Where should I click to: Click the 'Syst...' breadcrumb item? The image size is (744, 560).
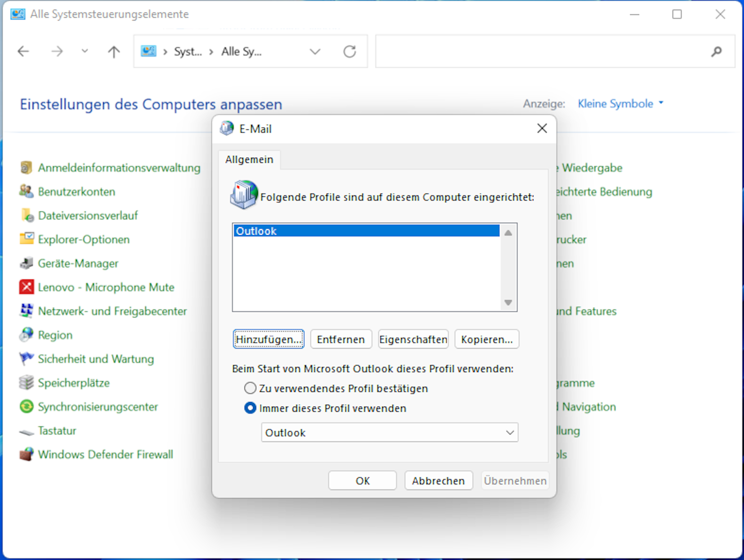188,51
